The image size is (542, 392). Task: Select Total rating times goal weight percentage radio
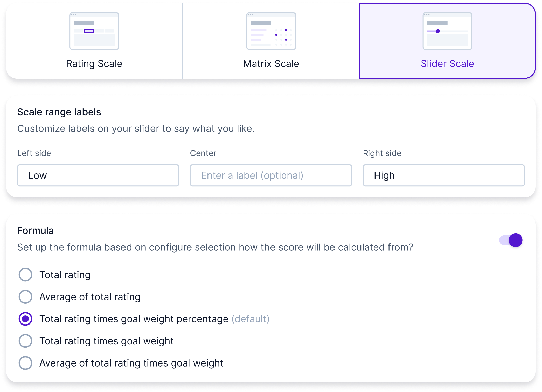point(25,319)
